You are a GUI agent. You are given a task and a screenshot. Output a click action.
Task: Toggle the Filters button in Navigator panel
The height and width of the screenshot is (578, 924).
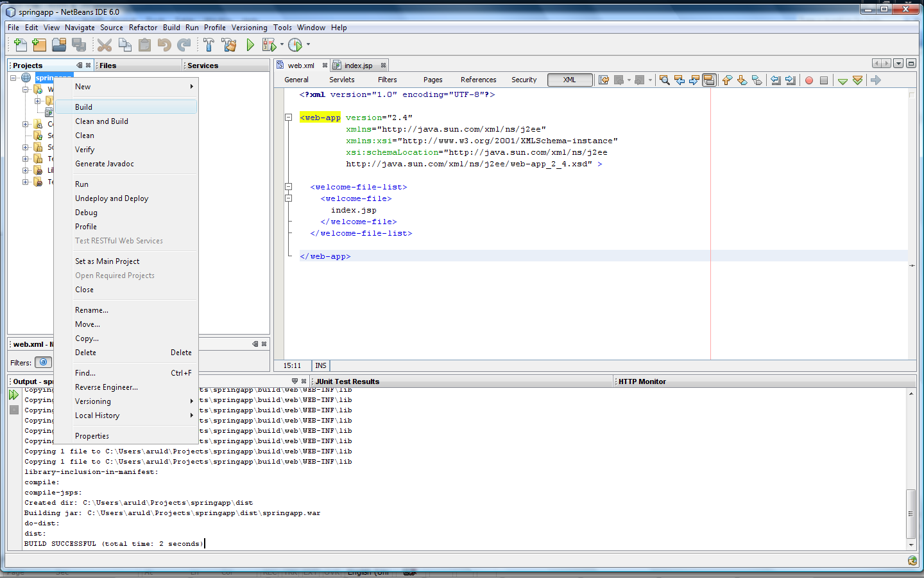click(x=43, y=362)
